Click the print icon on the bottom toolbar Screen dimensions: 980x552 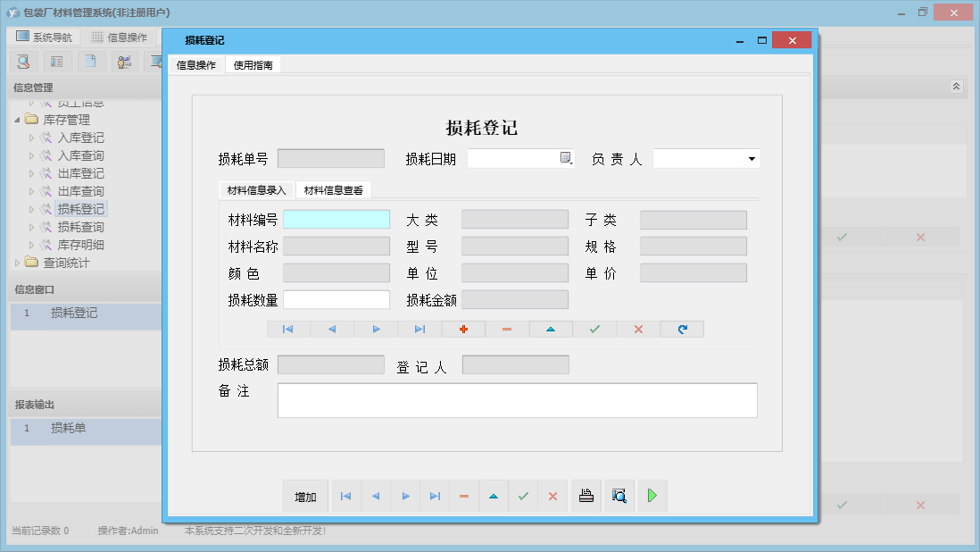click(586, 496)
